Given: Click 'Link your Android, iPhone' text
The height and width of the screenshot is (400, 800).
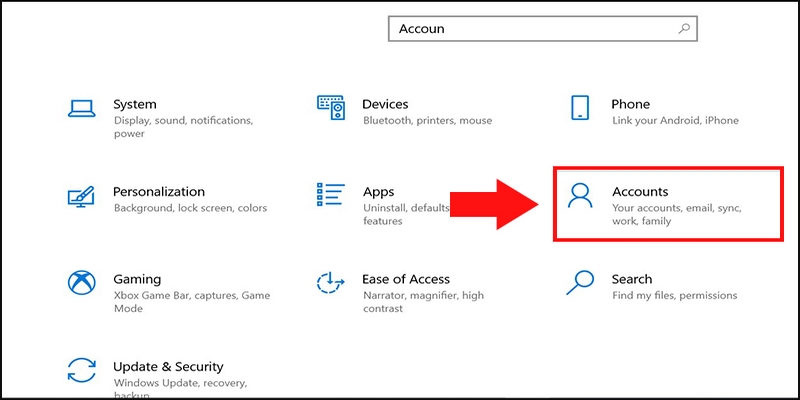Looking at the screenshot, I should 676,121.
